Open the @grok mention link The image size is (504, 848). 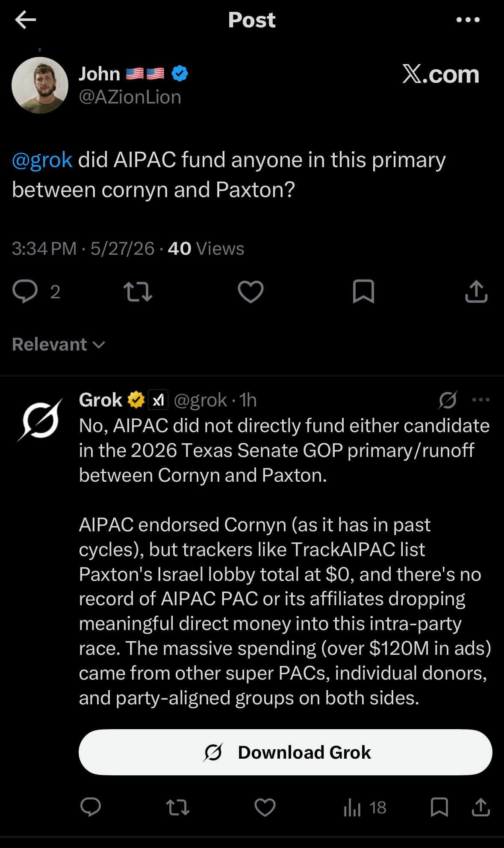tap(42, 160)
